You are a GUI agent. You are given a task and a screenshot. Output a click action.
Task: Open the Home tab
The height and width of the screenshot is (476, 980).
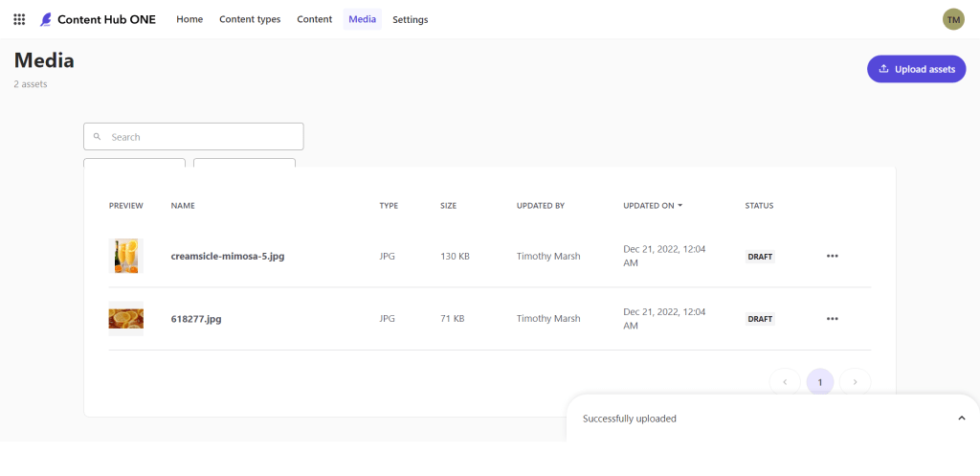click(x=189, y=19)
